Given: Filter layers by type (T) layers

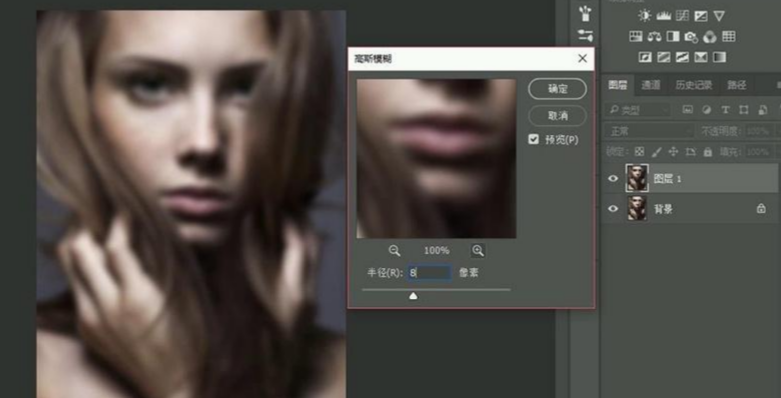Looking at the screenshot, I should click(725, 110).
